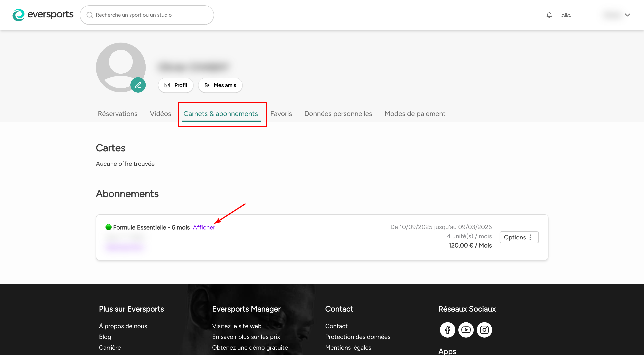Open Eversports Facebook page icon
This screenshot has width=644, height=355.
point(447,330)
